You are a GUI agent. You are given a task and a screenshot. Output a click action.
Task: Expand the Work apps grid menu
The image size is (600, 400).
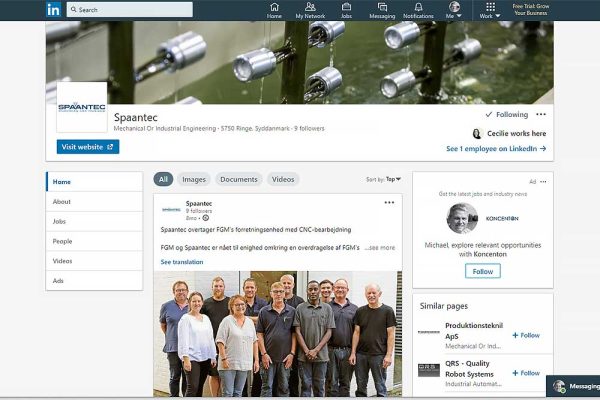[490, 10]
